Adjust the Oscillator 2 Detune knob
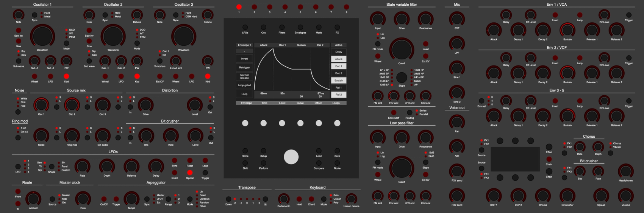 [x=137, y=15]
